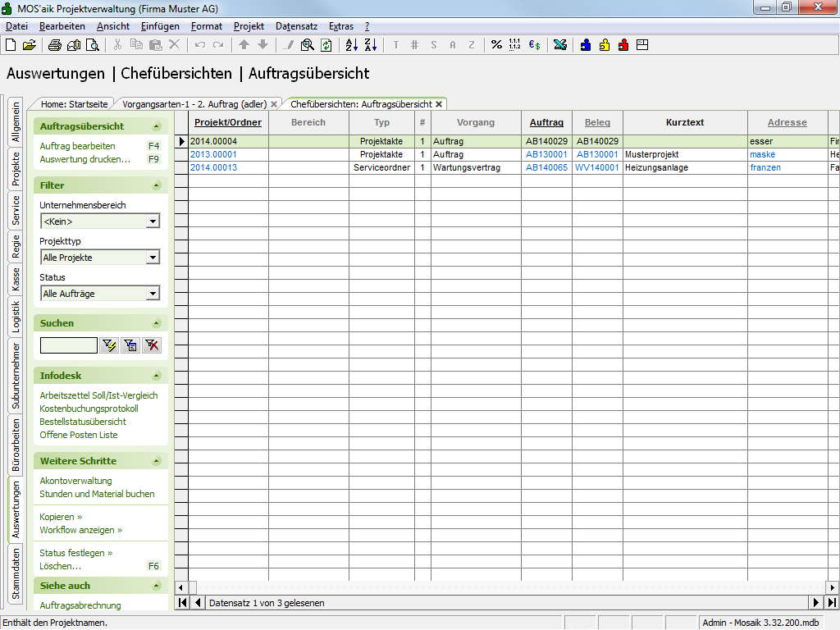The image size is (840, 630).
Task: Open Beleg link WV140001
Action: pos(597,167)
